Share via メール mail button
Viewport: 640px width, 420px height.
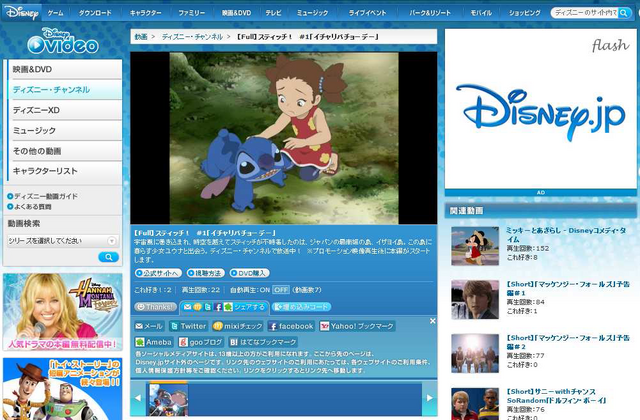coord(149,326)
